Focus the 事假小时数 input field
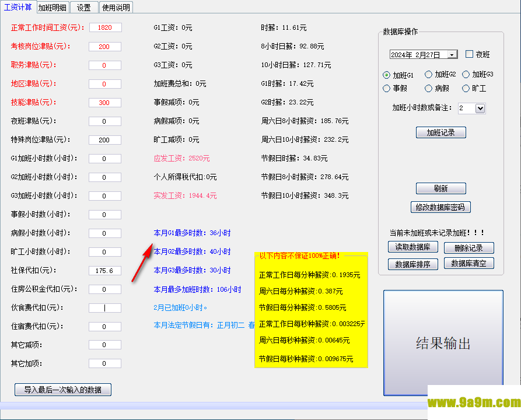The height and width of the screenshot is (420, 521). [x=104, y=215]
